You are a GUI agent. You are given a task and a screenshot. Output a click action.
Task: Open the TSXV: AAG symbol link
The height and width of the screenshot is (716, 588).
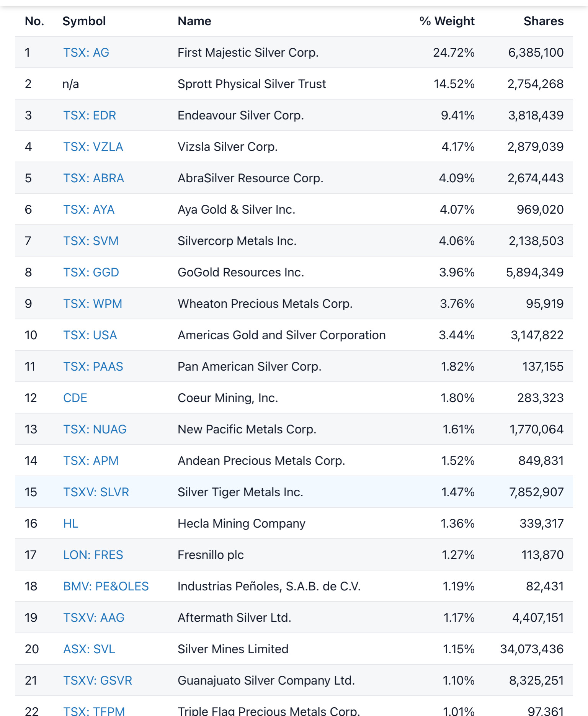[94, 618]
